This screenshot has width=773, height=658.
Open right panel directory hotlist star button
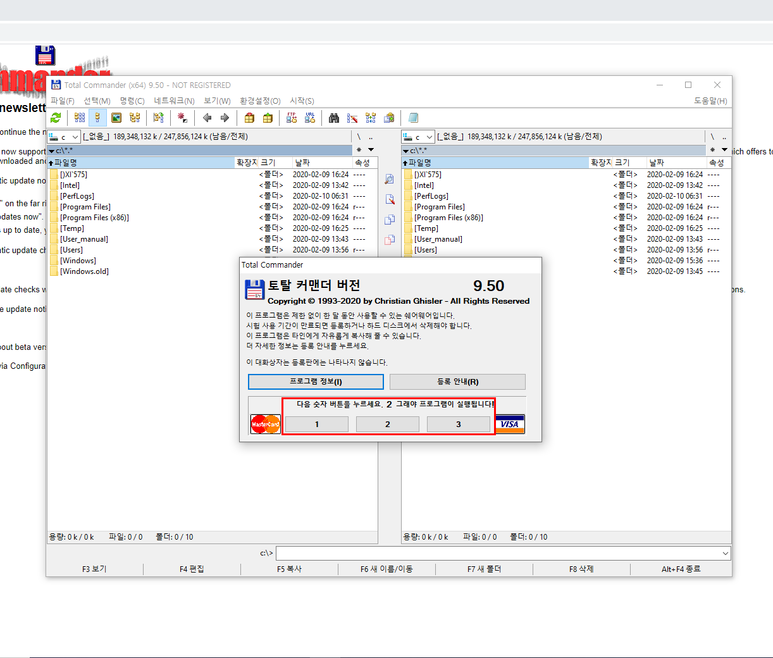click(x=713, y=149)
